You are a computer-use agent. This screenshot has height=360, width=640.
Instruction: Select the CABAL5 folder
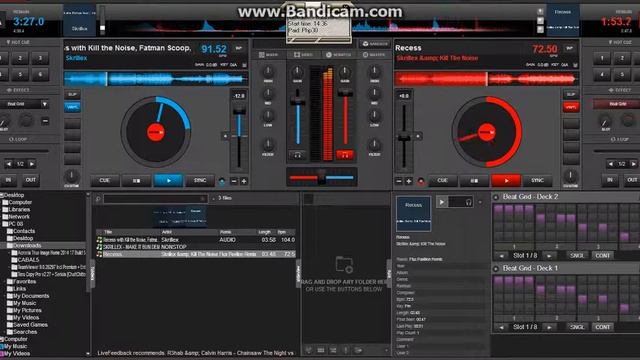coord(28,260)
